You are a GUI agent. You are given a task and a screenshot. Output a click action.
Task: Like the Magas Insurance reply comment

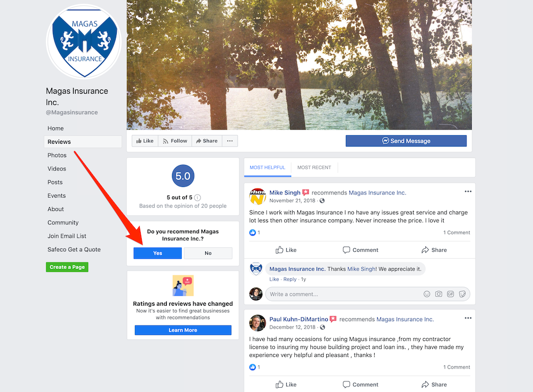point(274,279)
